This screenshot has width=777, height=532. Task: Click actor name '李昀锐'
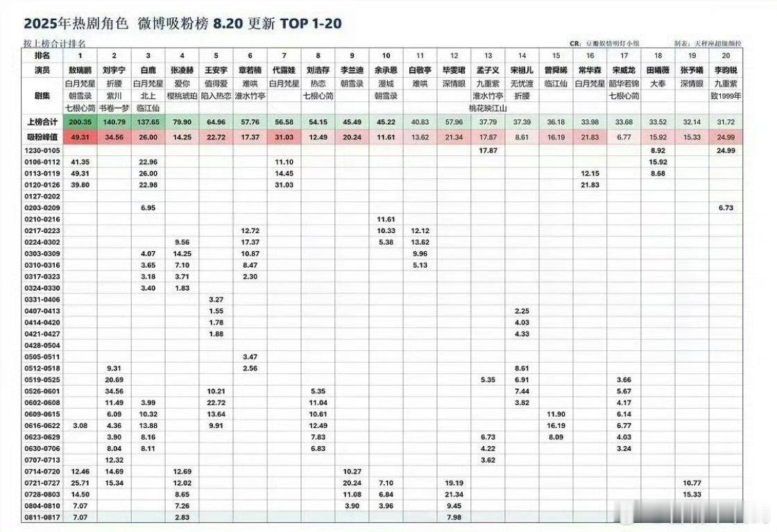click(726, 70)
